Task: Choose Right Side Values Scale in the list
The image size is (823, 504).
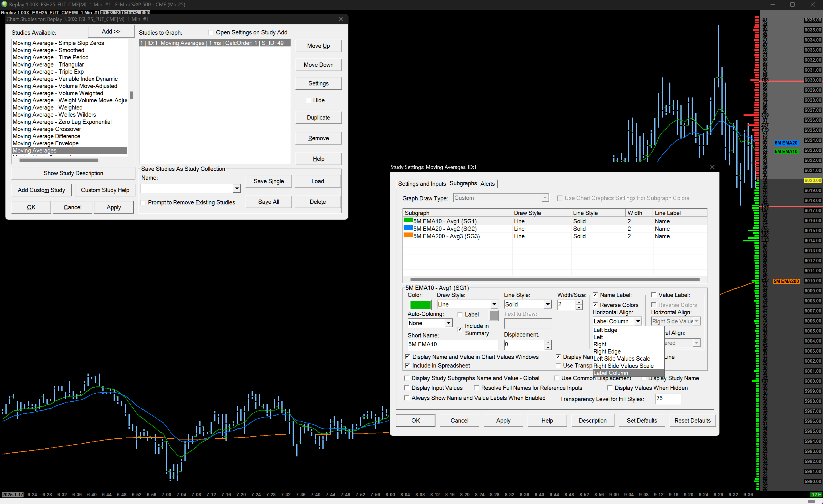Action: (623, 366)
